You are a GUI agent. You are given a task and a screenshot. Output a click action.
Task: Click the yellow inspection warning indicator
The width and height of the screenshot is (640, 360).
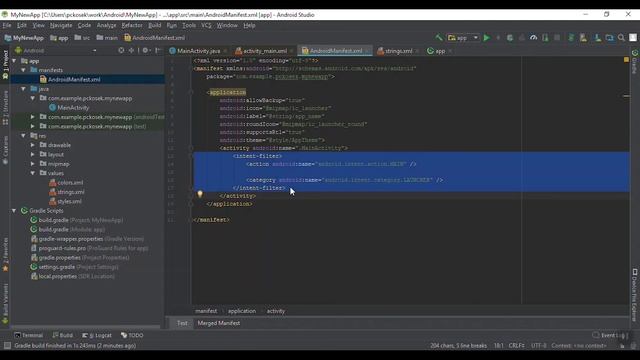626,60
